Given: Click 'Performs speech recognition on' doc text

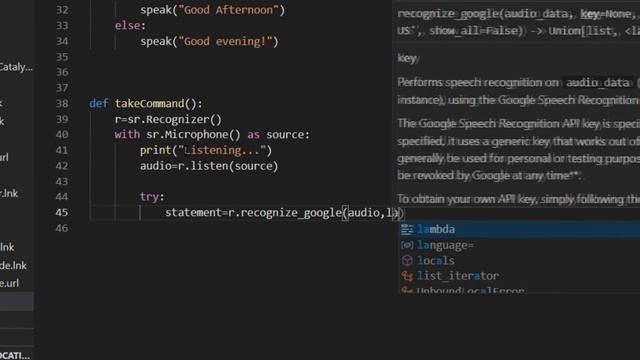Looking at the screenshot, I should [478, 82].
